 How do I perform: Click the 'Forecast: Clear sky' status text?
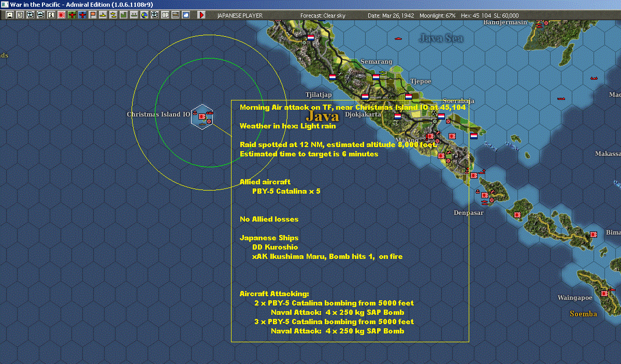(323, 16)
